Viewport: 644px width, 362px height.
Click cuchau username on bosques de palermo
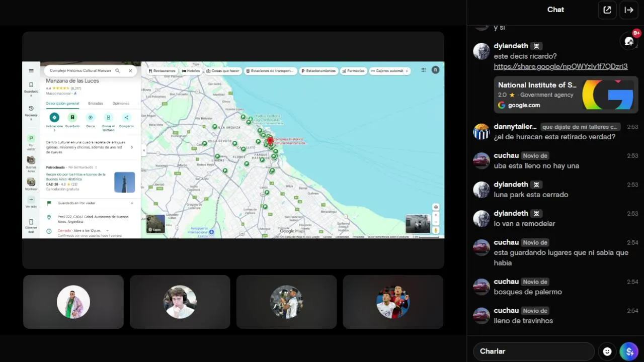[506, 282]
